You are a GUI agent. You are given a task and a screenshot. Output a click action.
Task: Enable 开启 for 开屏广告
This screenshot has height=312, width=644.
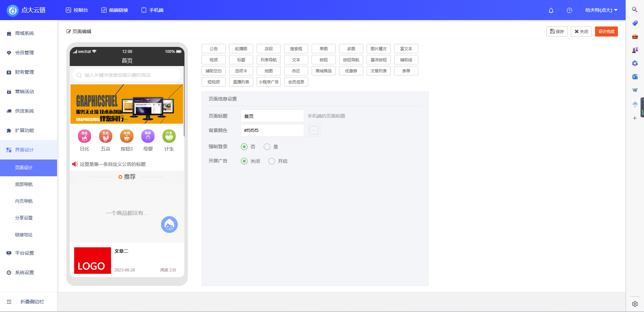[272, 161]
